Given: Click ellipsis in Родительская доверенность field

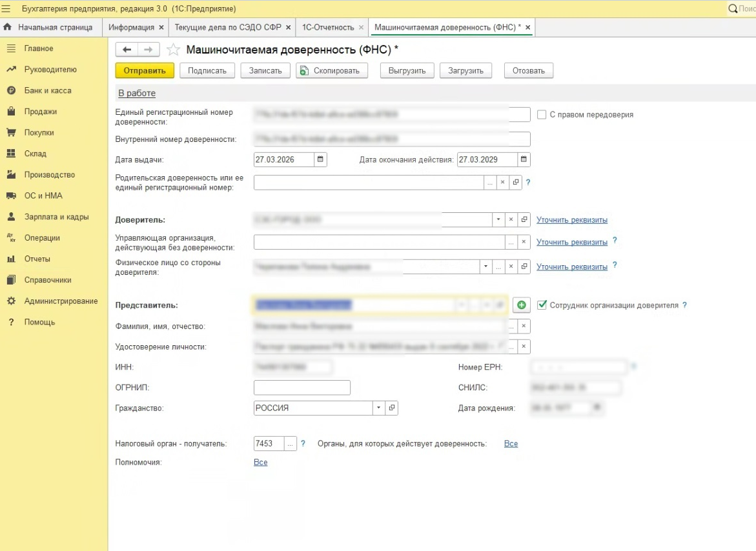Looking at the screenshot, I should (490, 183).
